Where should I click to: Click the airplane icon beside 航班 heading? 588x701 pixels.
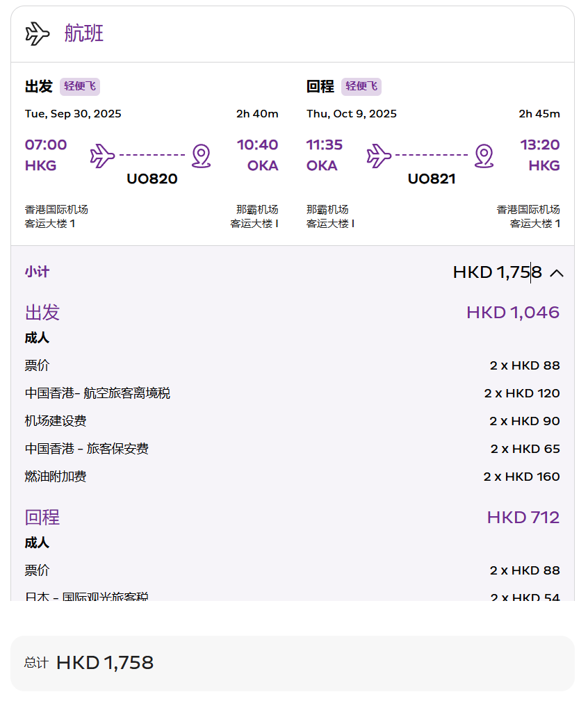coord(37,33)
